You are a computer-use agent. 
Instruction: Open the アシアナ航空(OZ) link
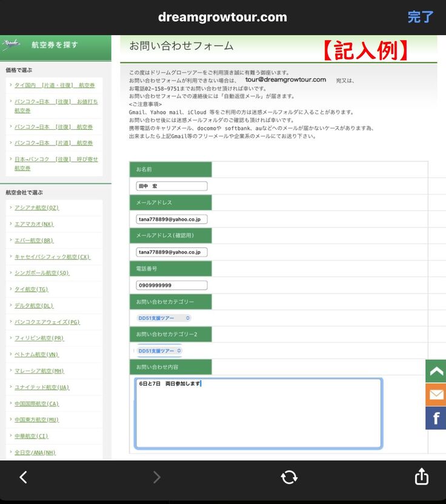pyautogui.click(x=37, y=207)
